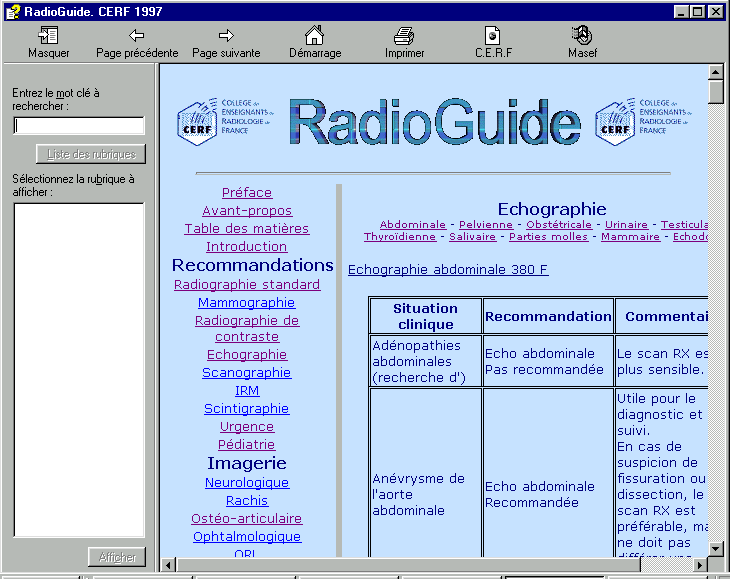
Task: Open the Introduction link
Action: tap(247, 247)
